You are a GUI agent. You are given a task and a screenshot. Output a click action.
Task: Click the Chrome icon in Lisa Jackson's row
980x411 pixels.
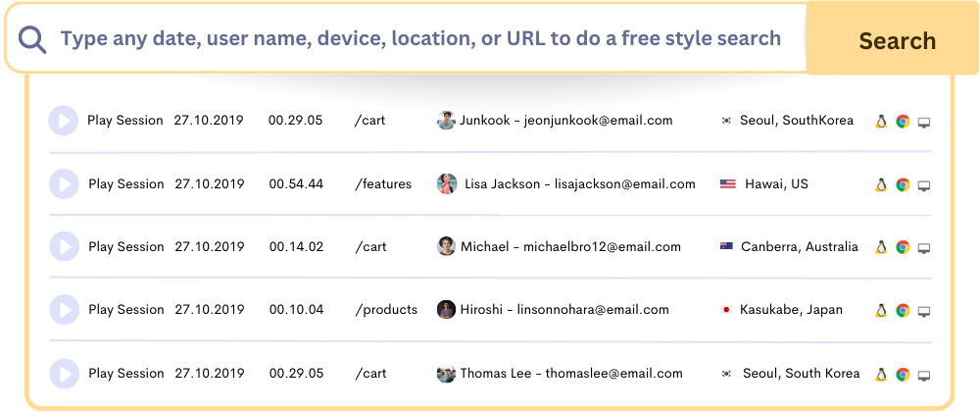pos(903,184)
